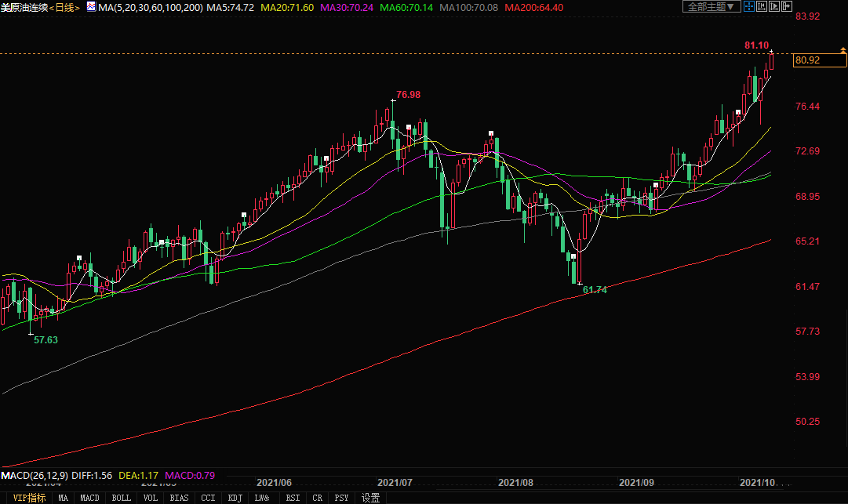Switch to the KDJ indicator tab
Viewport: 848px width, 504px height.
(235, 498)
